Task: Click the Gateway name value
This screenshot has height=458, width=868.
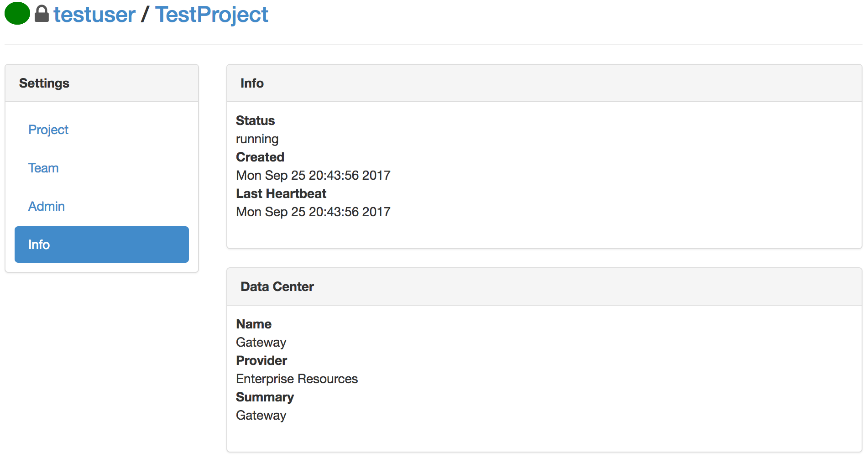Action: pos(261,343)
